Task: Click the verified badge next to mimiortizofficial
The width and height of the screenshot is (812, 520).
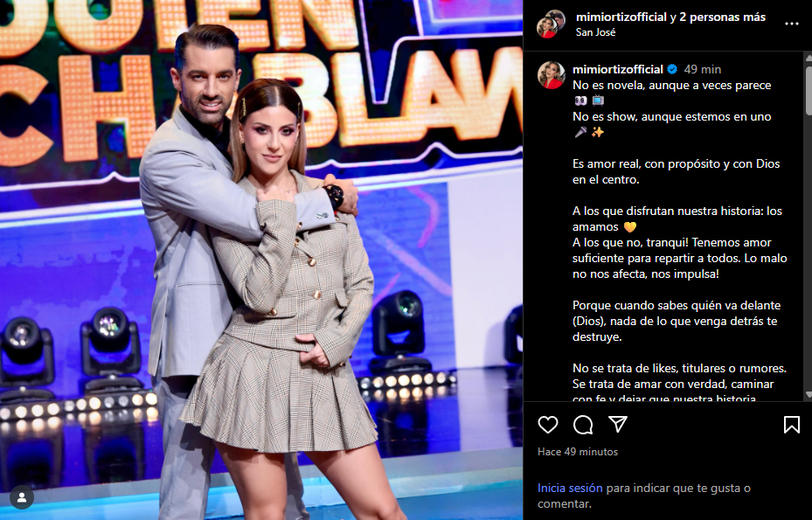Action: click(672, 69)
